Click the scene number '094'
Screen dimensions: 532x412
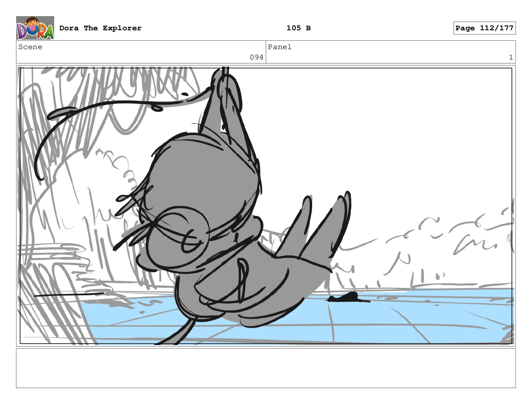[257, 58]
